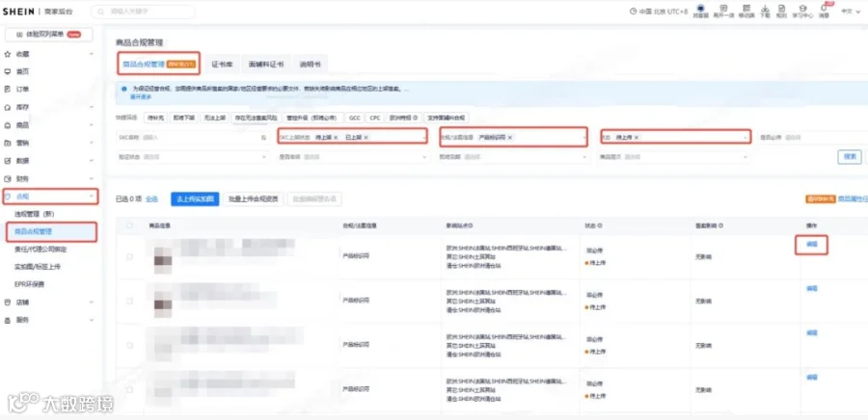This screenshot has height=420, width=868.
Task: Open the 验证状态 dropdown
Action: 193,157
